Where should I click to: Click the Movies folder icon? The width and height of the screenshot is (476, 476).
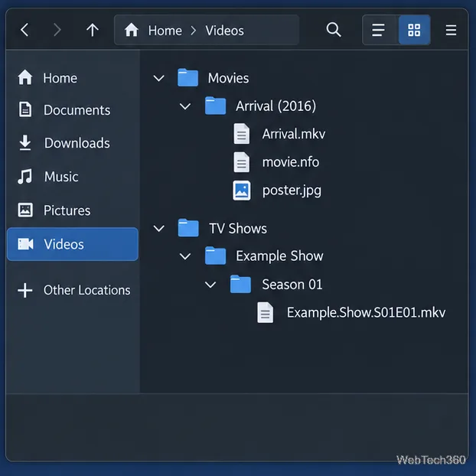pyautogui.click(x=187, y=77)
